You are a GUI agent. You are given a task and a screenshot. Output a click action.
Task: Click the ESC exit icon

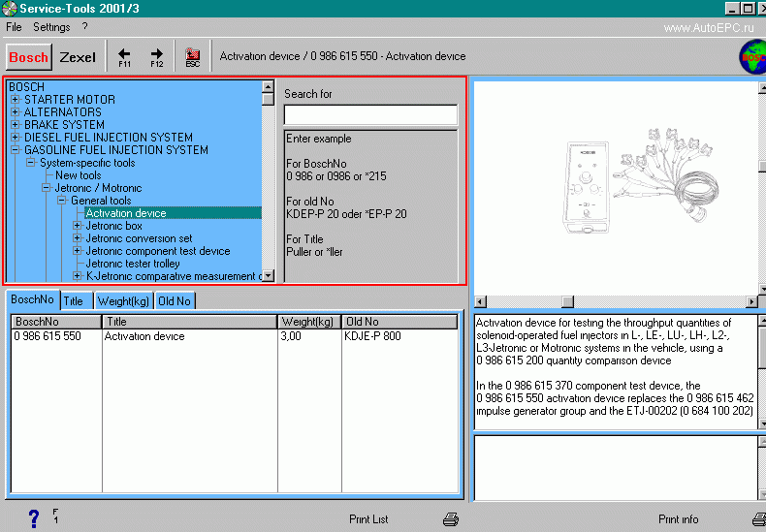pyautogui.click(x=193, y=57)
